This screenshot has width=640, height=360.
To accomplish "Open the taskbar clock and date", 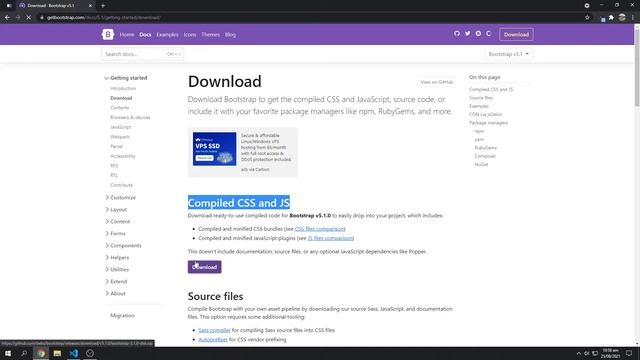I will pos(611,353).
